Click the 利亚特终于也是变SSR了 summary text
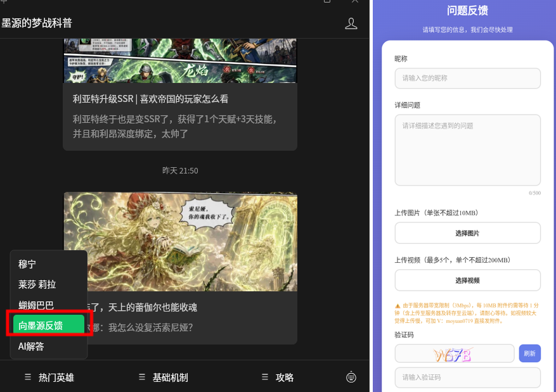 coord(174,127)
